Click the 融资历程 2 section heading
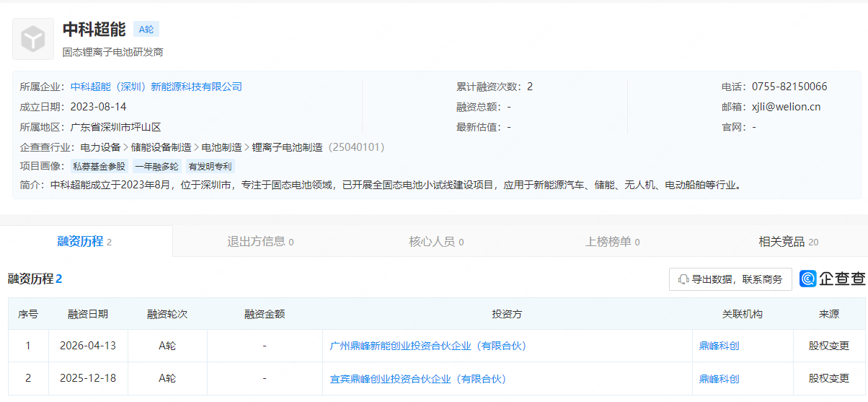 coord(35,279)
